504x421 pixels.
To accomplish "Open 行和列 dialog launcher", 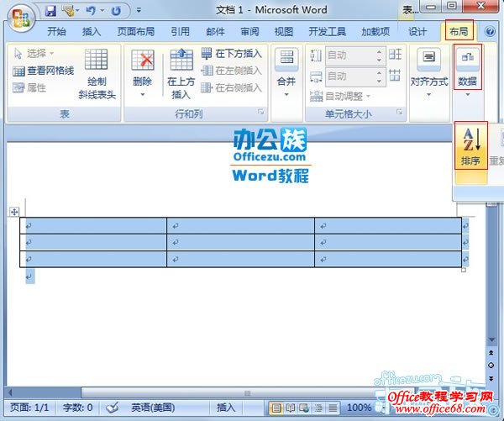I will point(260,112).
